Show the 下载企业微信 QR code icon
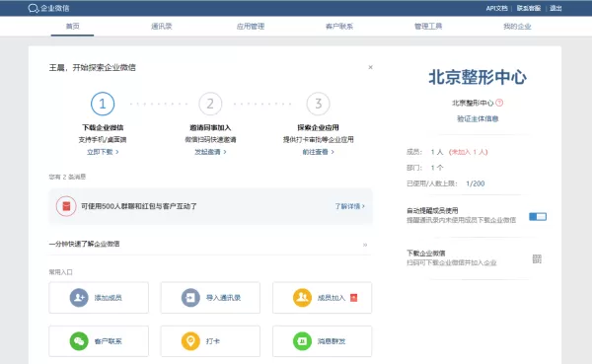 537,258
